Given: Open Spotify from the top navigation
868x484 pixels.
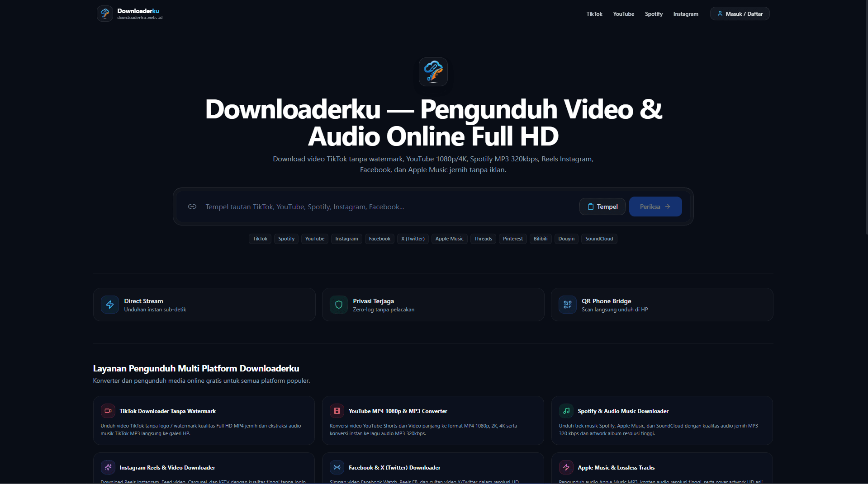Looking at the screenshot, I should [x=654, y=14].
